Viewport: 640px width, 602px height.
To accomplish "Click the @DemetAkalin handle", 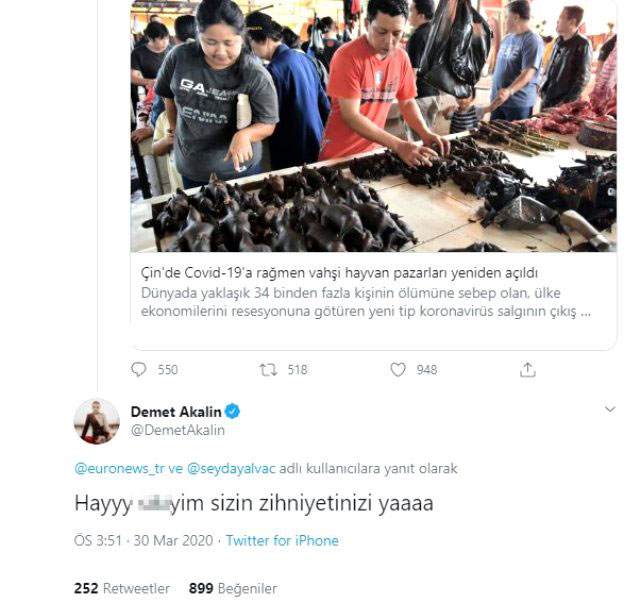I will [177, 430].
